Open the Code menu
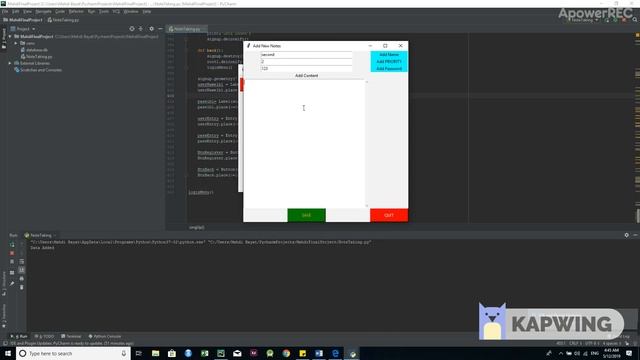 click(60, 11)
